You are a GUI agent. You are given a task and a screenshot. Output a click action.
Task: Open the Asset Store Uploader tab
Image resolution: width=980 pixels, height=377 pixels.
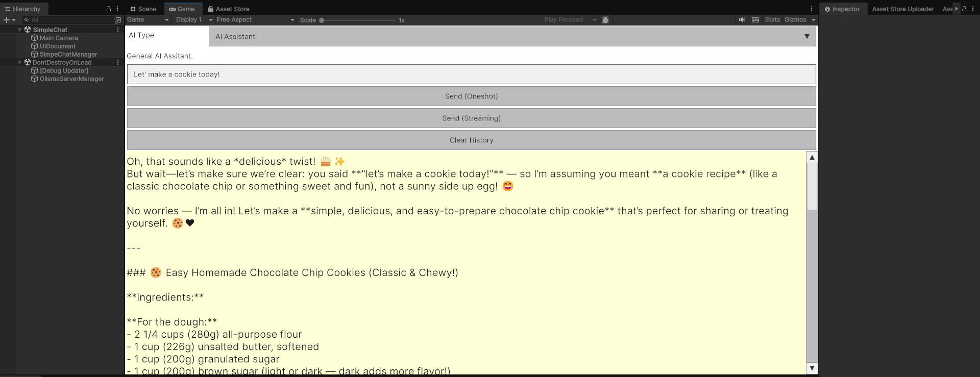pyautogui.click(x=903, y=9)
